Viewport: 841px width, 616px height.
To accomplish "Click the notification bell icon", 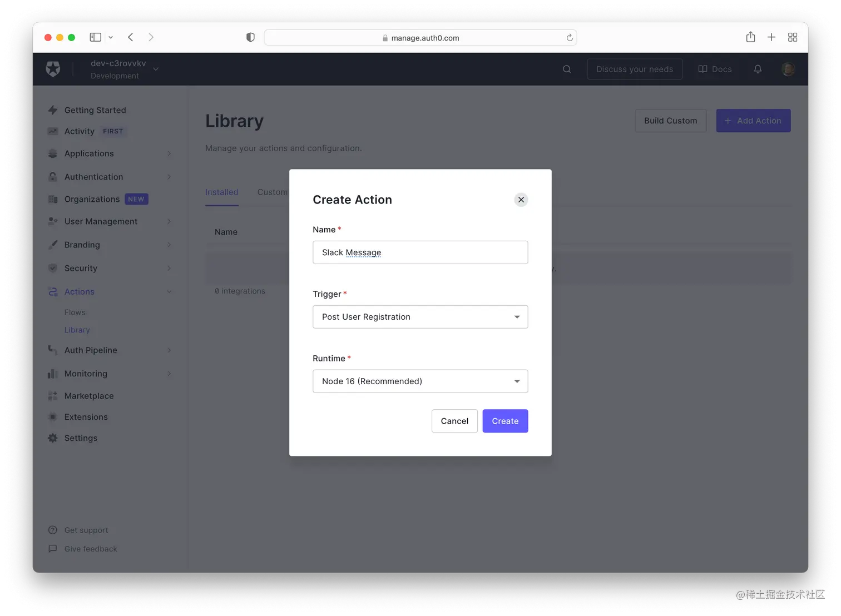I will coord(758,68).
